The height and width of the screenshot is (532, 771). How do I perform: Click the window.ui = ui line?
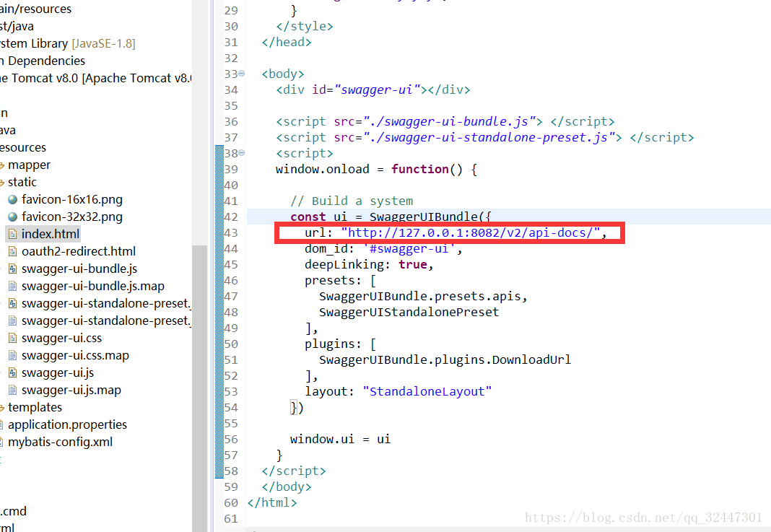[340, 439]
